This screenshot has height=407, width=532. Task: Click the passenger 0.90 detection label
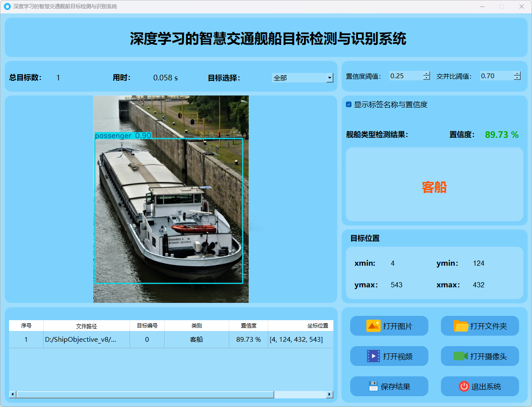123,136
